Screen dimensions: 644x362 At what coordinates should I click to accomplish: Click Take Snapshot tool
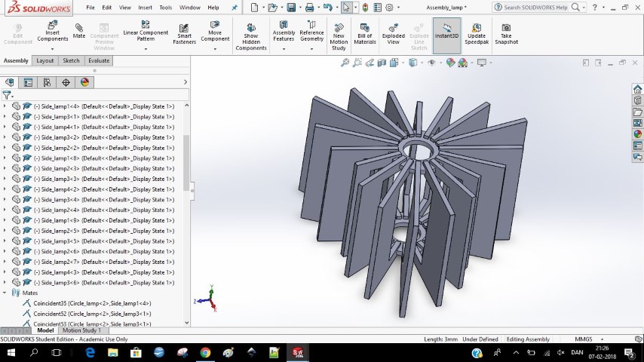(x=506, y=35)
